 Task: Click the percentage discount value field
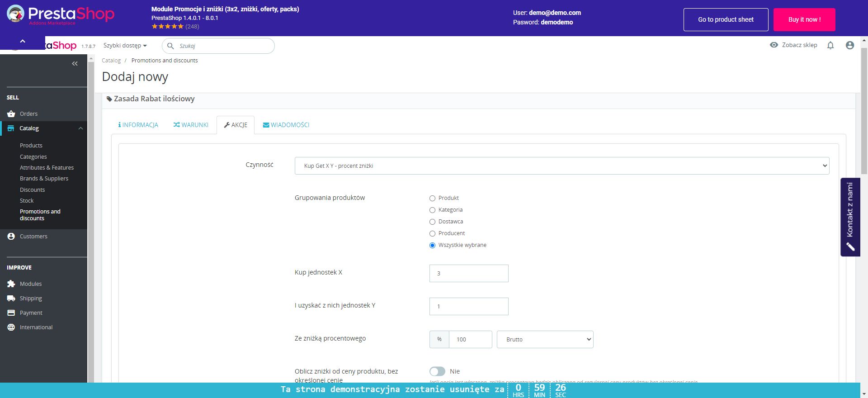(x=470, y=340)
